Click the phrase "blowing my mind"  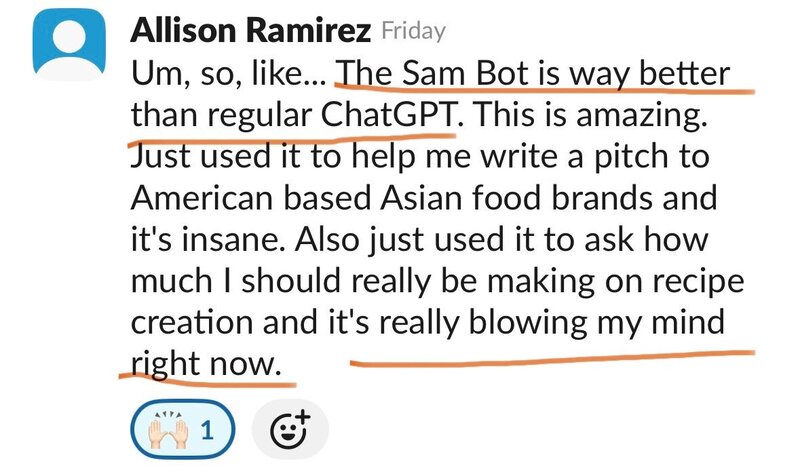pos(627,323)
